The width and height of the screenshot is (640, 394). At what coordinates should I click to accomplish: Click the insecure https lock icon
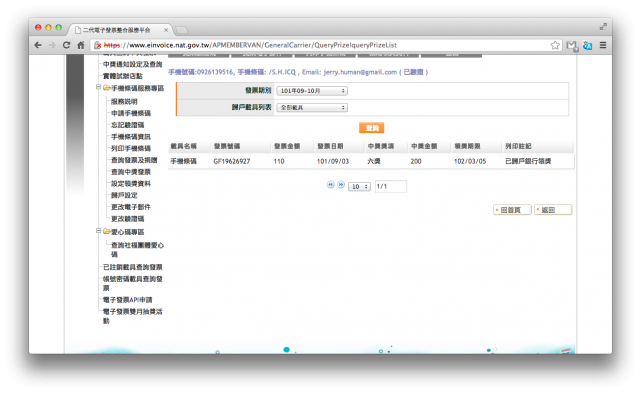tap(98, 45)
